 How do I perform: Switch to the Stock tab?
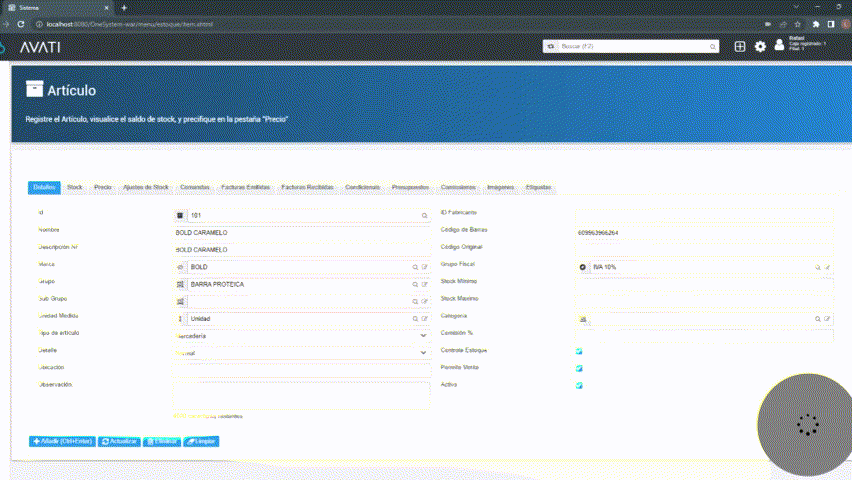pos(74,188)
